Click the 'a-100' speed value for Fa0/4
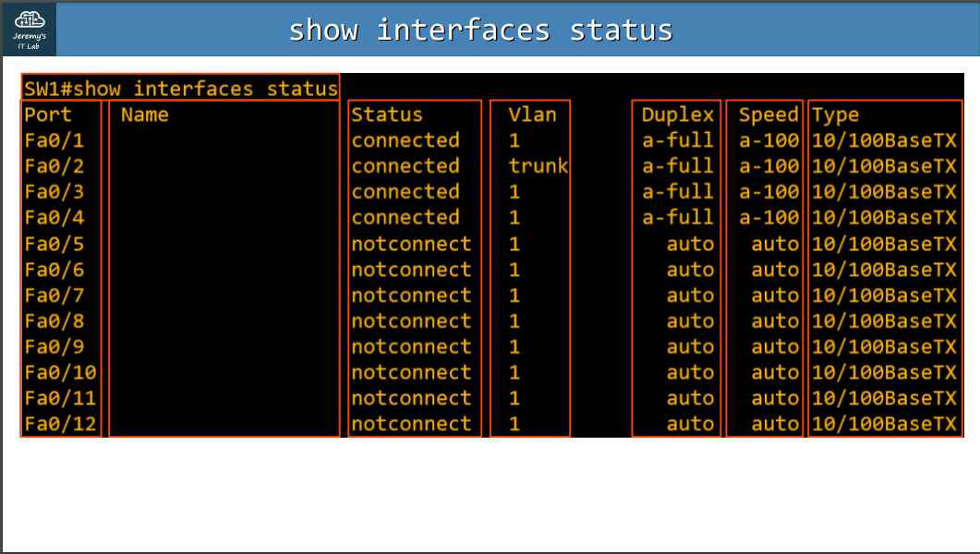Viewport: 980px width, 554px height. point(768,218)
